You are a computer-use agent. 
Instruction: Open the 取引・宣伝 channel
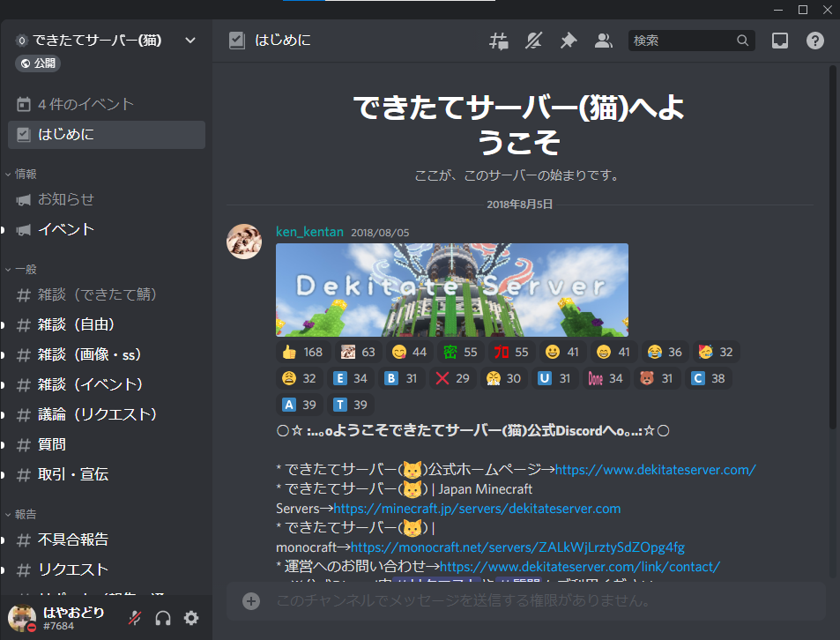[107, 474]
